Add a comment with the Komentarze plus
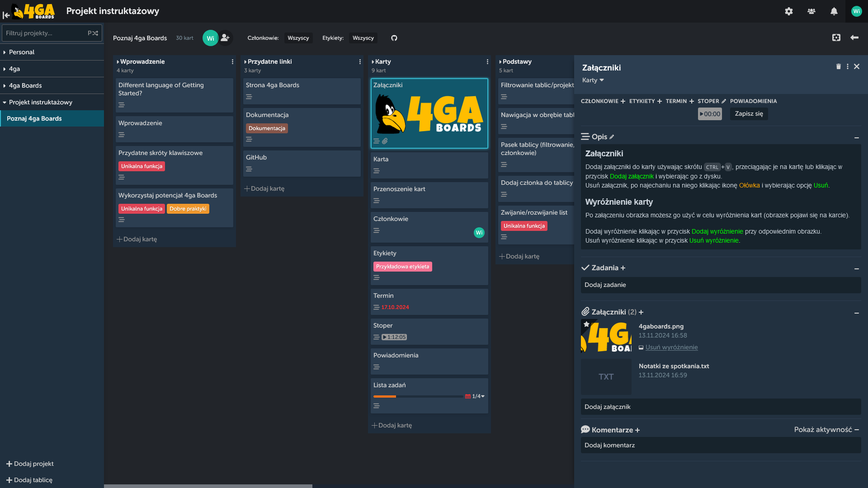Screen dimensions: 868x488 click(637, 430)
